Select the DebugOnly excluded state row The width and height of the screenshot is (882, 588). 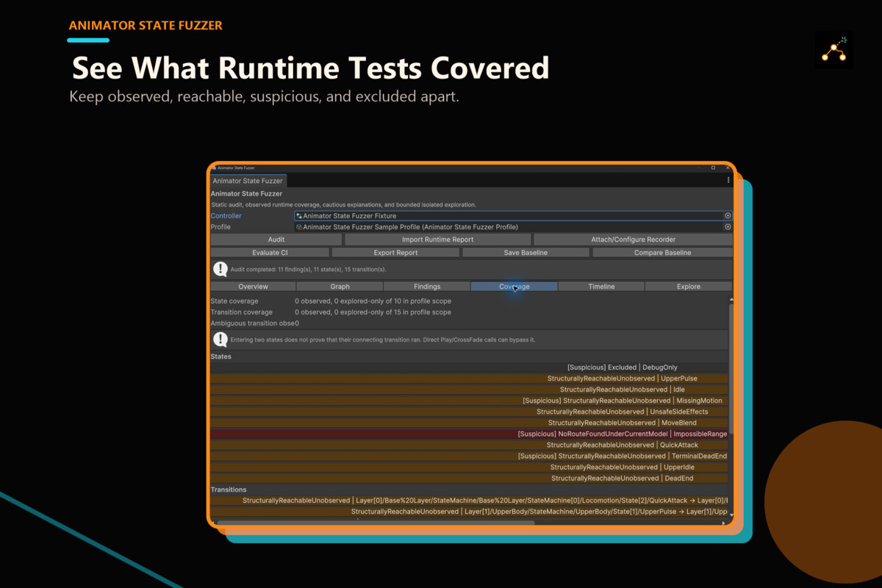click(469, 367)
